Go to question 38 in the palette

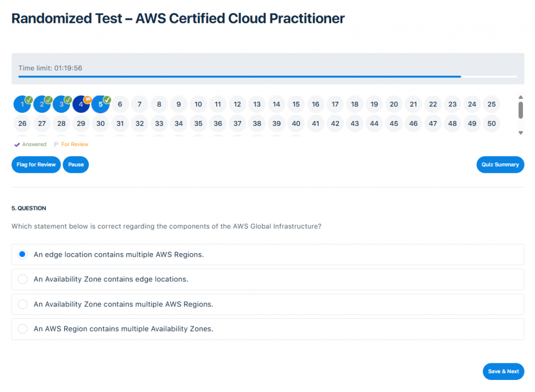257,123
